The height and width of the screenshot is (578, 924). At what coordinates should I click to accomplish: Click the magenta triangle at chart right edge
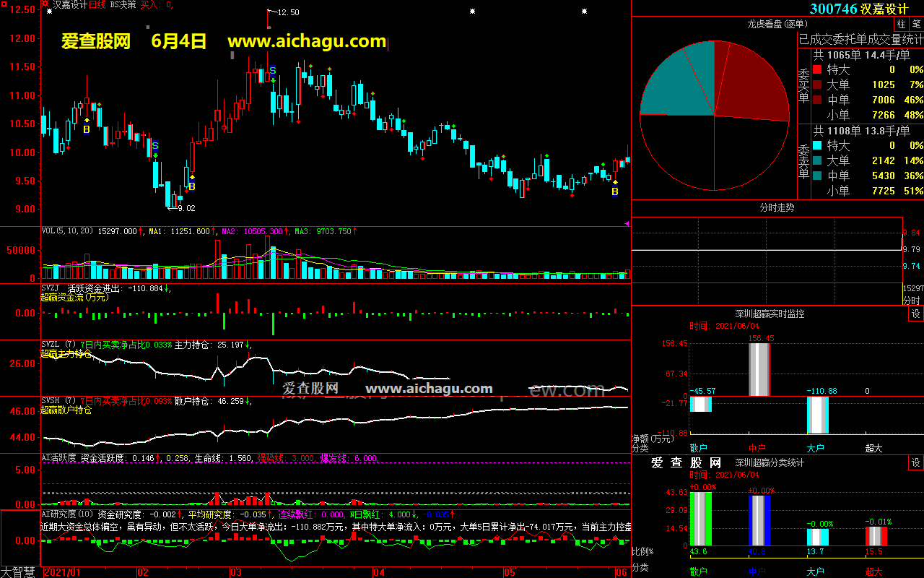627,224
